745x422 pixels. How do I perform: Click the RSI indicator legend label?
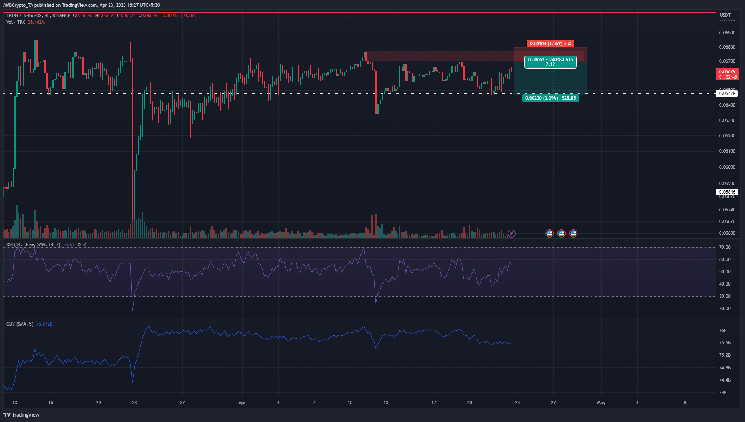46,244
